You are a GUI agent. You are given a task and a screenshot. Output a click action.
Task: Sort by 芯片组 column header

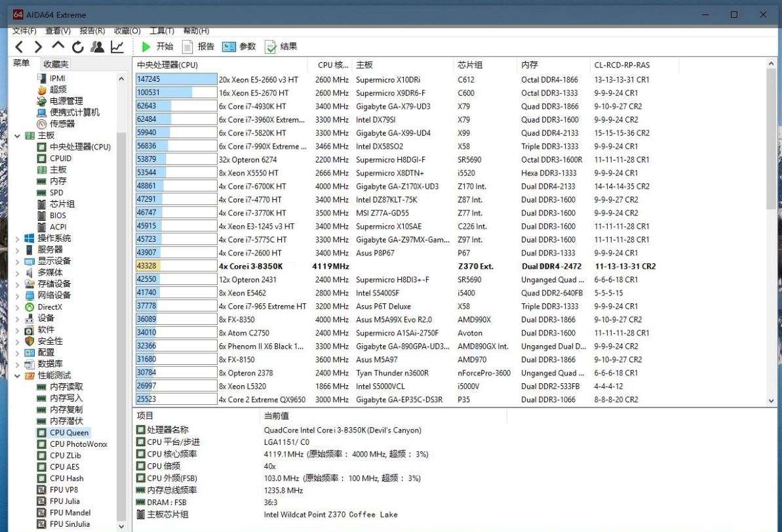[485, 65]
